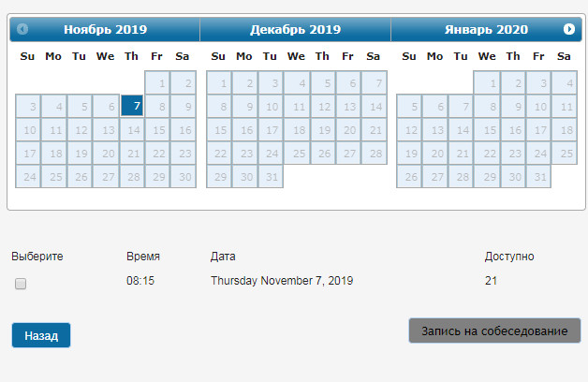Pick November 1 in calendar
This screenshot has width=588, height=382.
click(x=157, y=82)
